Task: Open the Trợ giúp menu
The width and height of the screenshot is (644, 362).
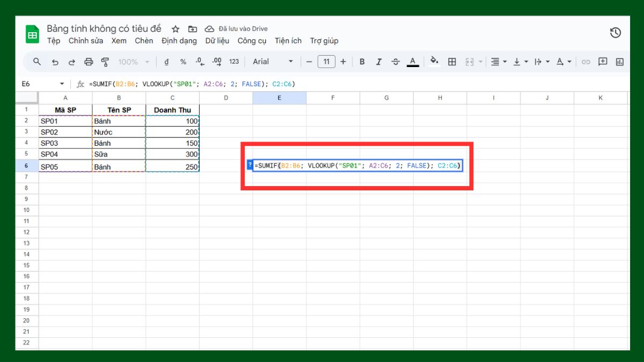Action: click(324, 41)
